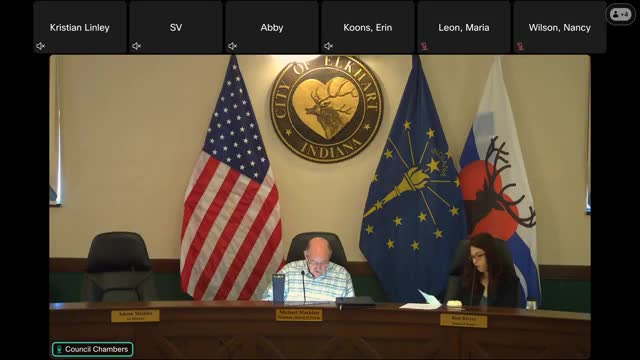Click the speaker icon on Abby tile

[232, 46]
